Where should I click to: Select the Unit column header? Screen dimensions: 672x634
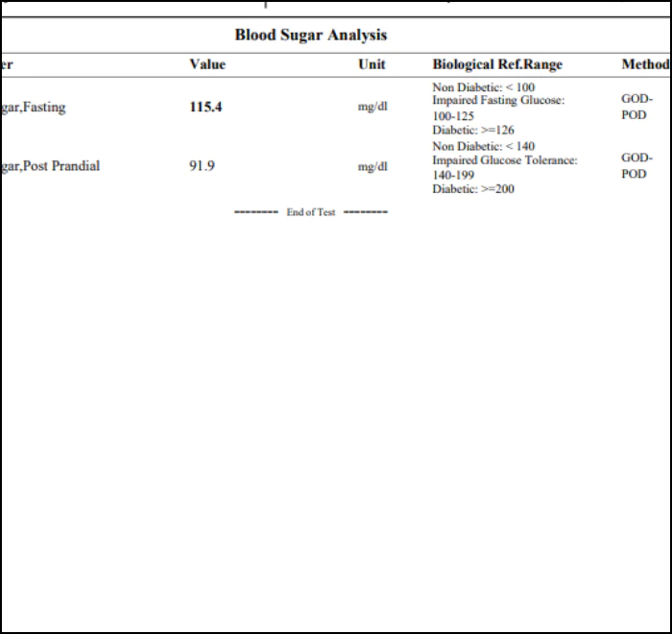pyautogui.click(x=372, y=64)
